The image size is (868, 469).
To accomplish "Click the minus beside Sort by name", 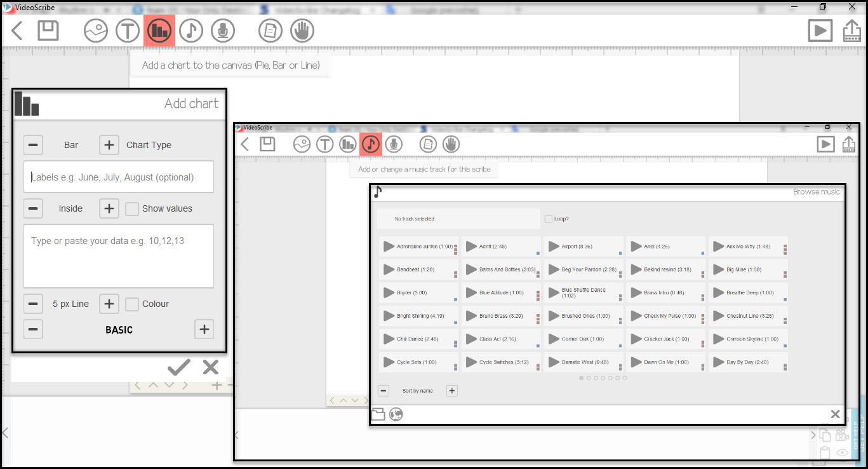I will tap(384, 391).
